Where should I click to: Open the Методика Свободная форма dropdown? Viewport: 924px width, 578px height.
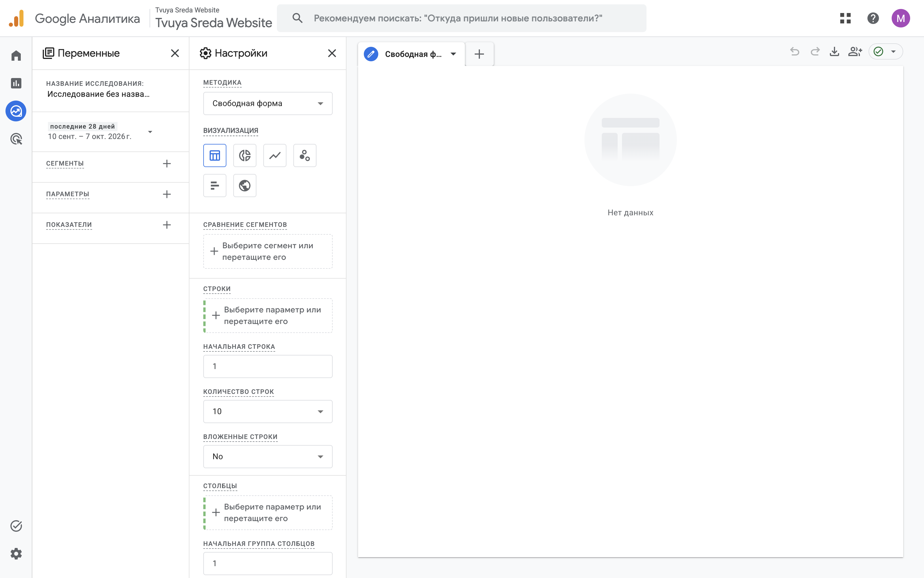click(x=268, y=103)
